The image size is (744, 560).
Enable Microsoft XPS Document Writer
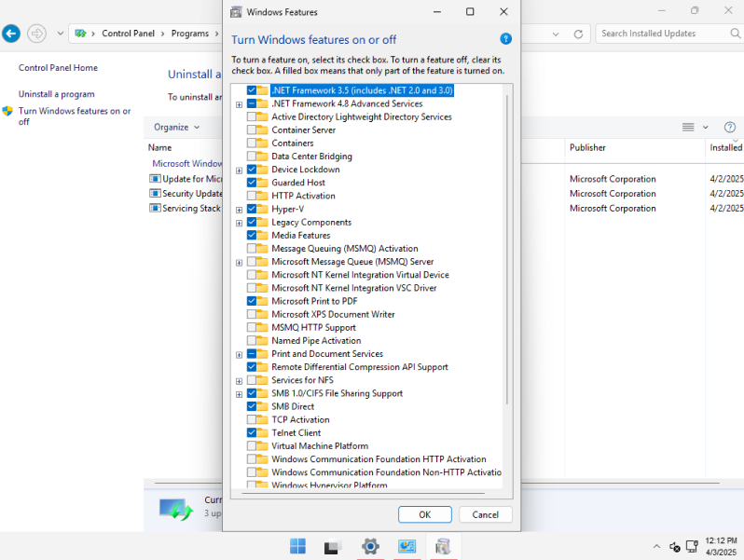click(252, 314)
